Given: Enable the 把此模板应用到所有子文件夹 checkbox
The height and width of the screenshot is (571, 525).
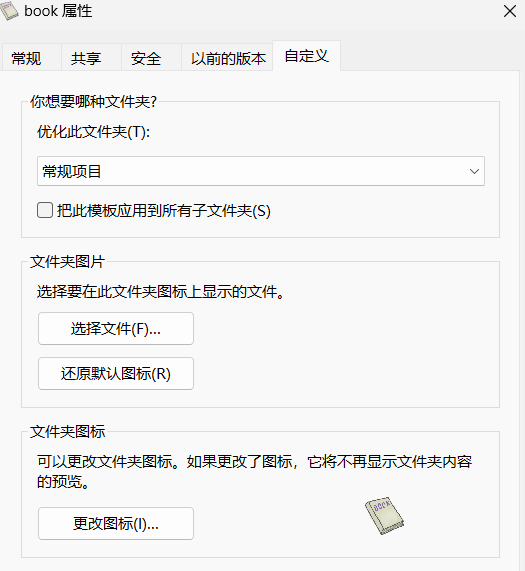Looking at the screenshot, I should 45,210.
